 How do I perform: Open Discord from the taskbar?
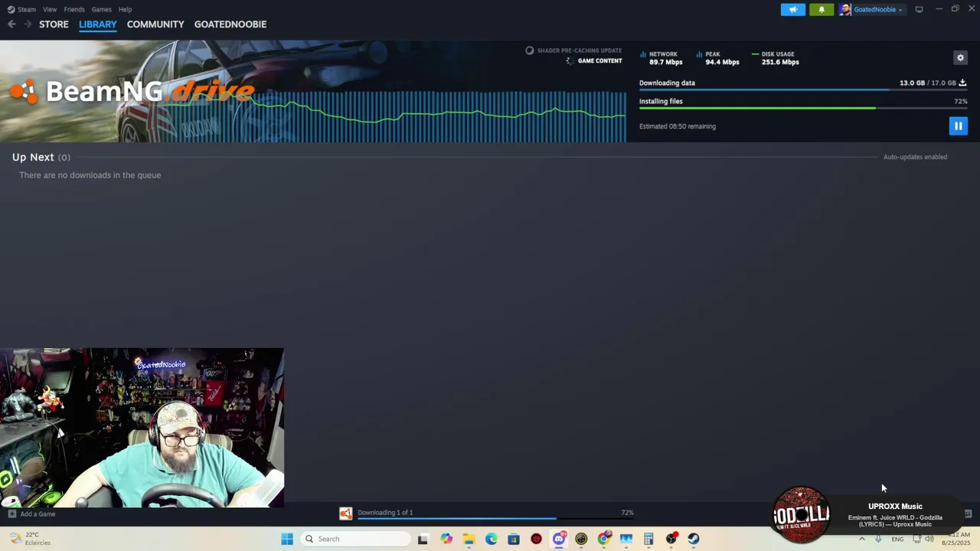coord(559,539)
